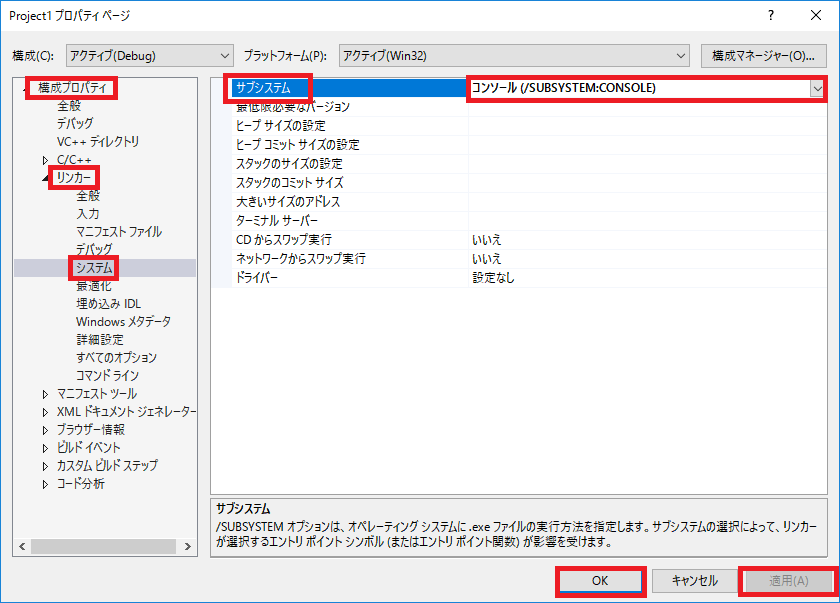The image size is (840, 603).
Task: Click the 適用(A) button
Action: tap(789, 581)
